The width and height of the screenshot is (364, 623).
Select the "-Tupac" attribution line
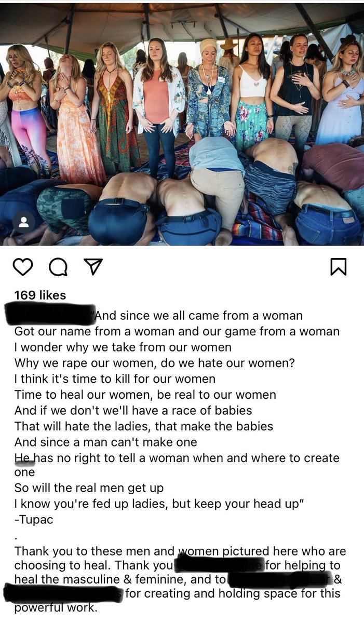34,519
